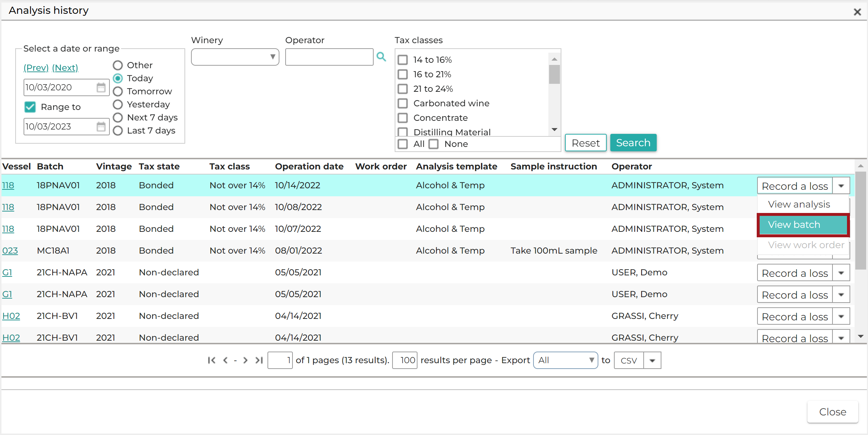Select View analysis menu item

click(803, 205)
